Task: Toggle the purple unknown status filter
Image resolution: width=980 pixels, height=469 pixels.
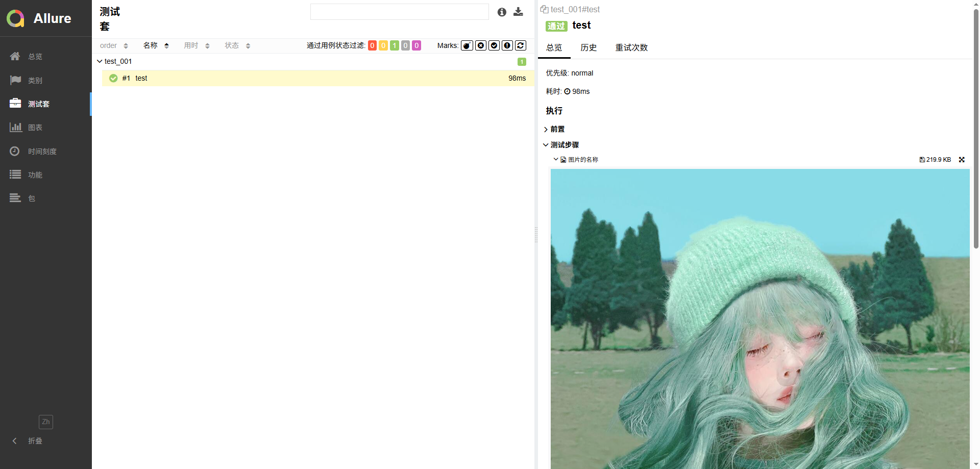Action: click(416, 46)
